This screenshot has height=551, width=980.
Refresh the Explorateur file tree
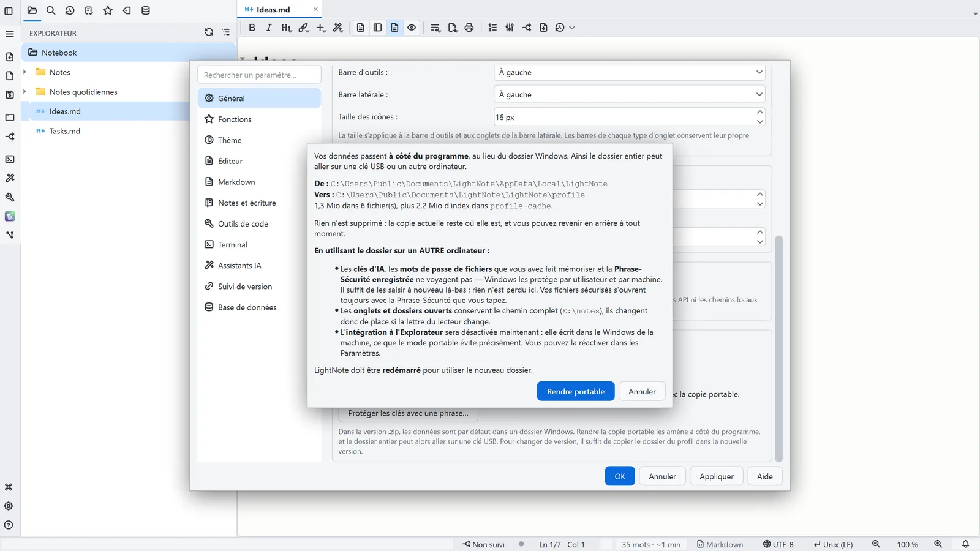coord(209,32)
